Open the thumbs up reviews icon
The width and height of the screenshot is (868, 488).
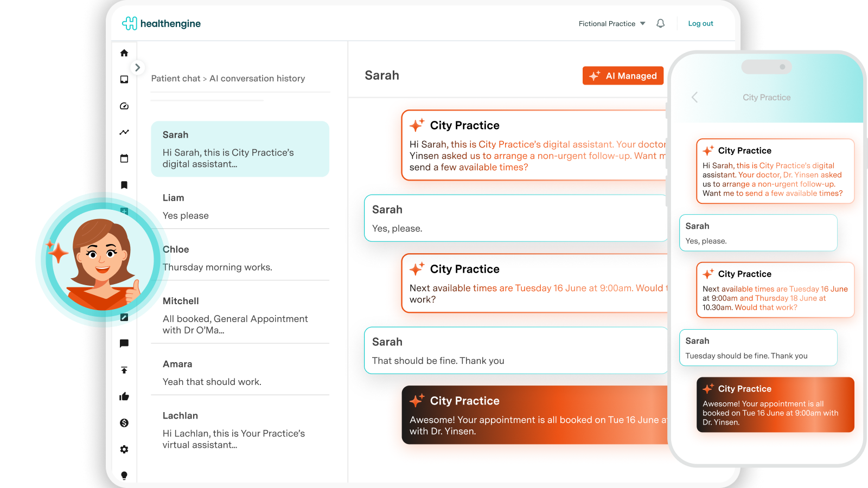click(124, 396)
